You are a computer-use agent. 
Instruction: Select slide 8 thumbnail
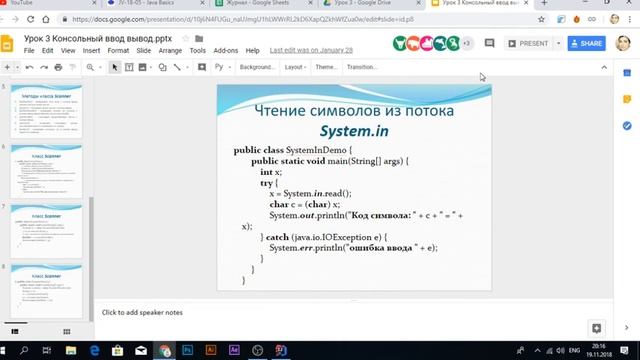pyautogui.click(x=46, y=291)
